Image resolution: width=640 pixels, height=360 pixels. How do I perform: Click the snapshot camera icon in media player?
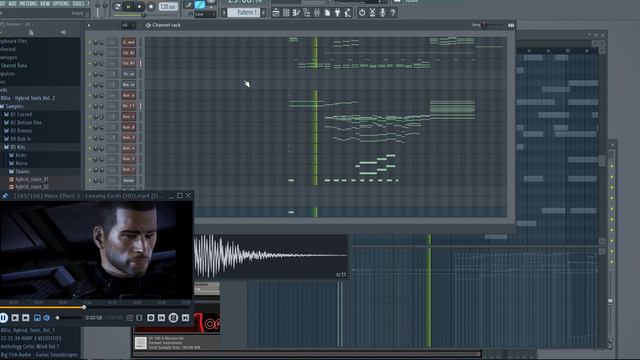tap(130, 318)
